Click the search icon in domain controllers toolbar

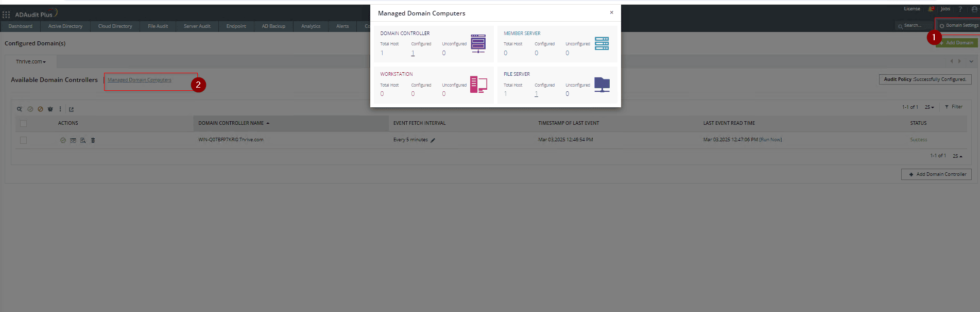point(20,109)
